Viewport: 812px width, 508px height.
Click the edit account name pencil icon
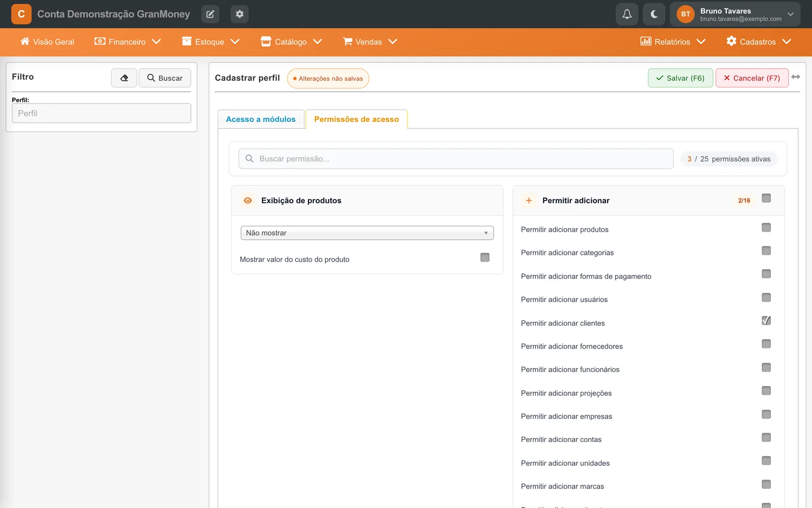click(x=210, y=14)
